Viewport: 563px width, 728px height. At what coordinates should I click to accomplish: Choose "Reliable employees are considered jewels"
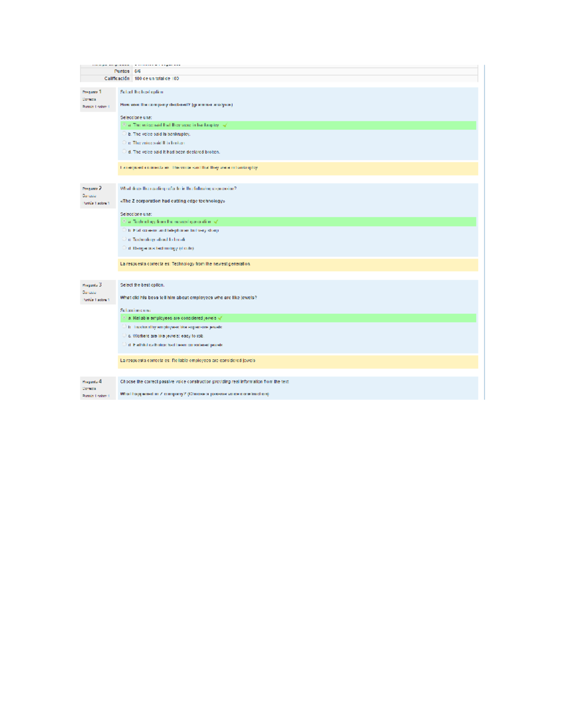coord(125,319)
